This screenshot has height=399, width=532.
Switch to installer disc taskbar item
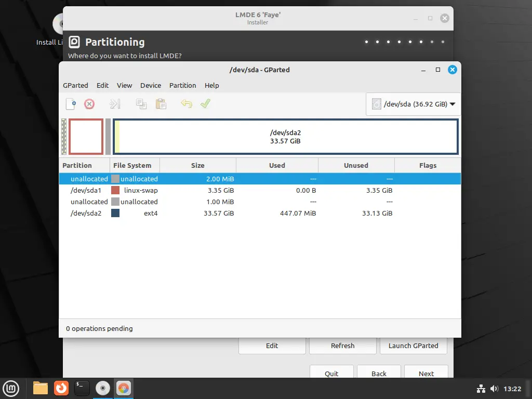click(103, 388)
